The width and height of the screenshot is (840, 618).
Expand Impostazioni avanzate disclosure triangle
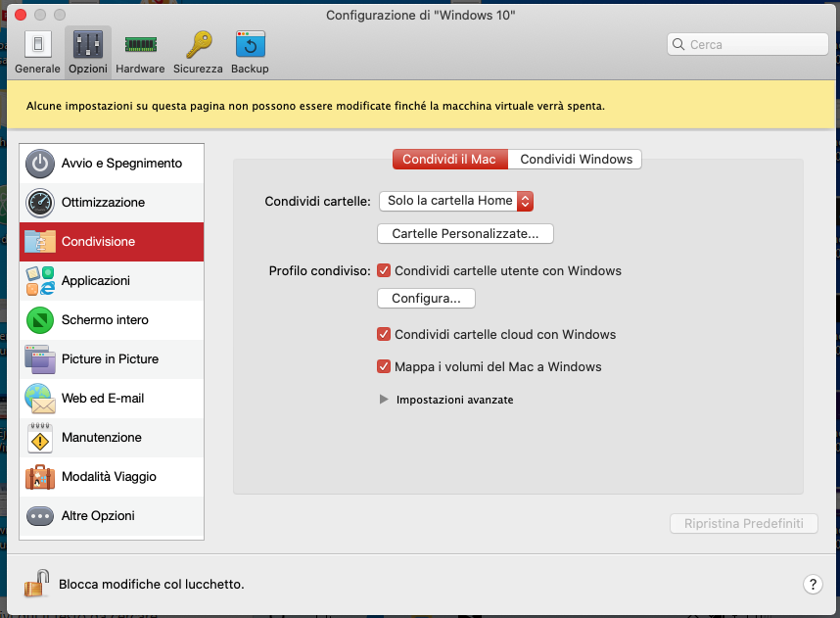pyautogui.click(x=384, y=400)
